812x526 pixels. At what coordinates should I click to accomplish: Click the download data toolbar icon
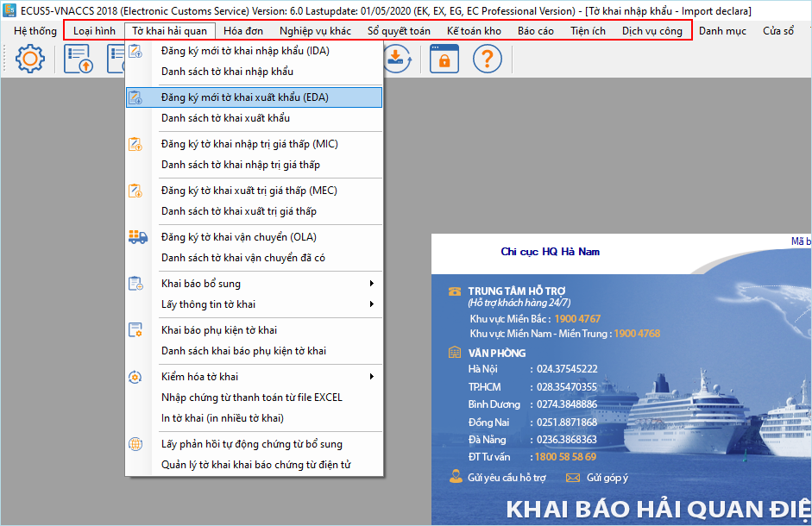[398, 59]
